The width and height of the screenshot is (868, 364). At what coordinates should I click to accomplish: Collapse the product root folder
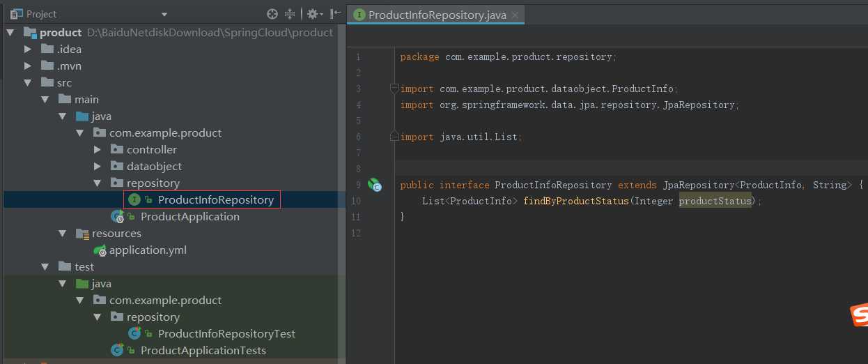pos(10,32)
